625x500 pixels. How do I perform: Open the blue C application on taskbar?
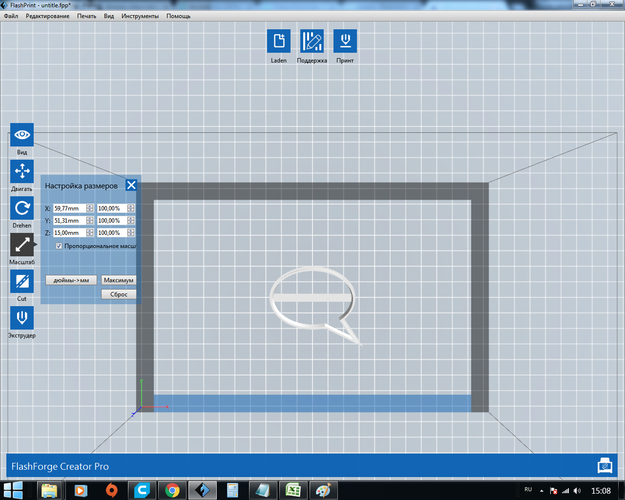coord(142,490)
